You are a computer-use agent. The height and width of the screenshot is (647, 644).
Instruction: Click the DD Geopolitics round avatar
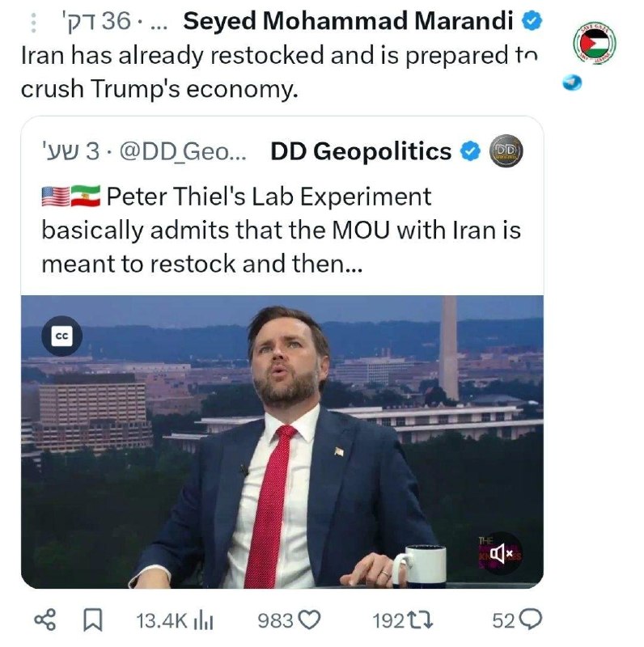pos(506,151)
